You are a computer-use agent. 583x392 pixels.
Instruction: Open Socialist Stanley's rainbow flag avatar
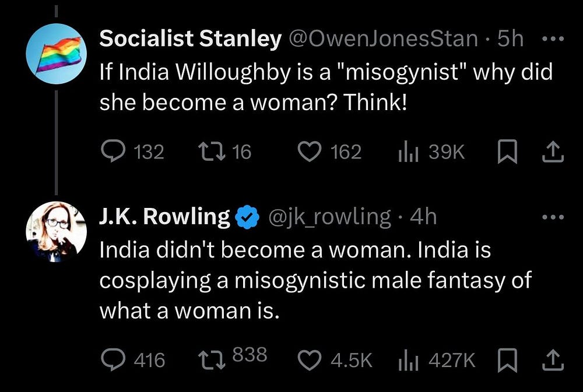[x=56, y=54]
